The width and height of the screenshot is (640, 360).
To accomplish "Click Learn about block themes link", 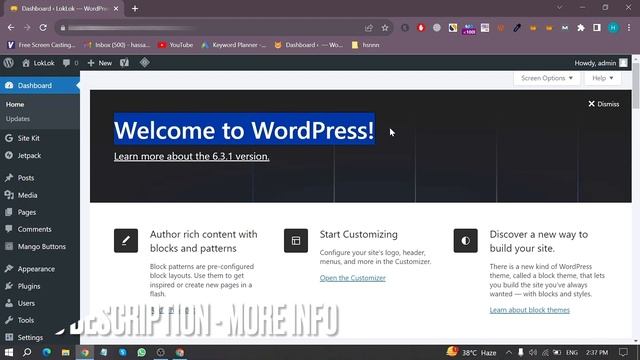I will (x=529, y=310).
